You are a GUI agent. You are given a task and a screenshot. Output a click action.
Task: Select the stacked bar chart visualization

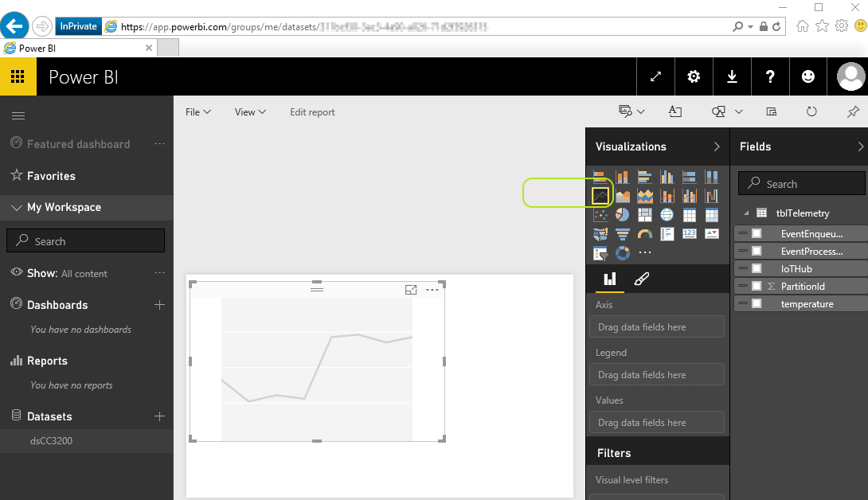click(600, 178)
